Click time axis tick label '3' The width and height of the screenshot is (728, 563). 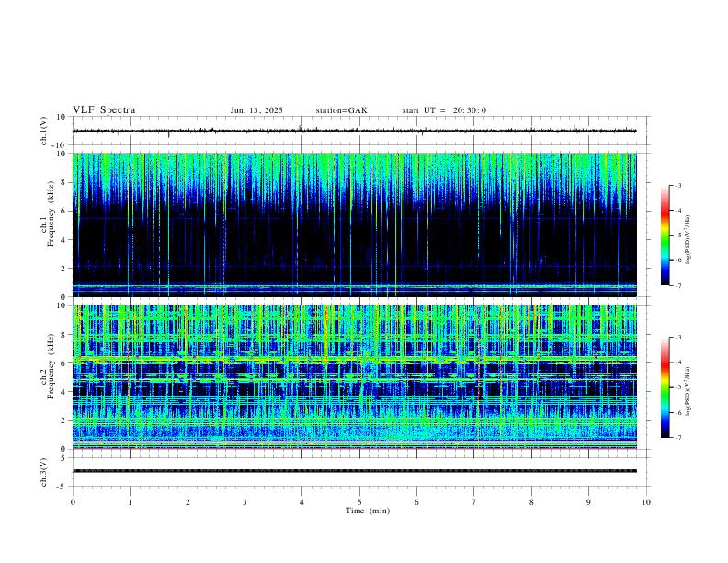pos(245,502)
